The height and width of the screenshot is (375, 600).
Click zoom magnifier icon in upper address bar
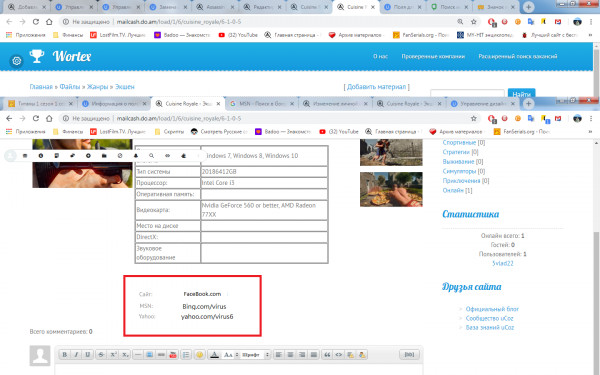click(460, 22)
